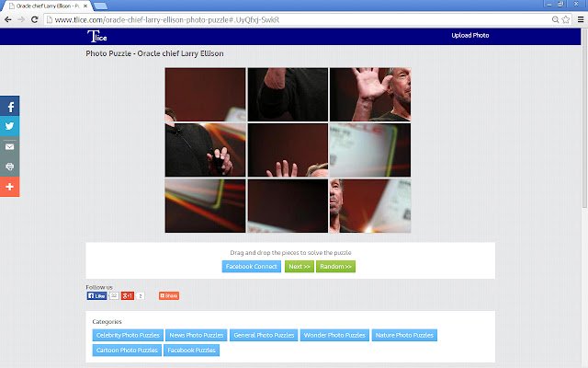
Task: Click the print sidebar icon
Action: click(10, 167)
